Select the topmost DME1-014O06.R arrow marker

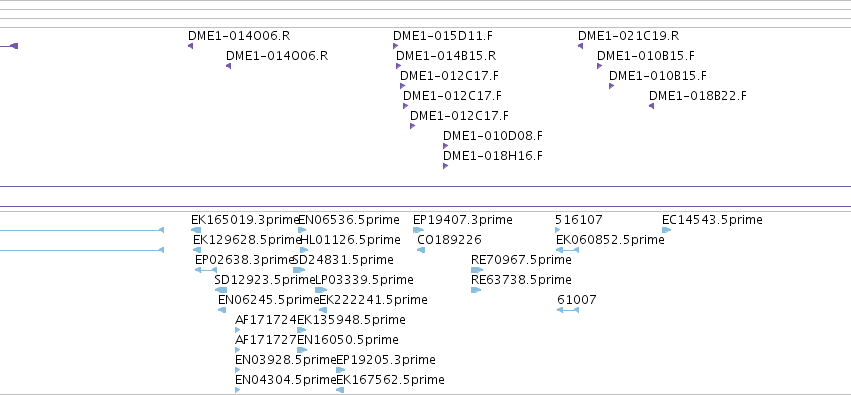(190, 46)
